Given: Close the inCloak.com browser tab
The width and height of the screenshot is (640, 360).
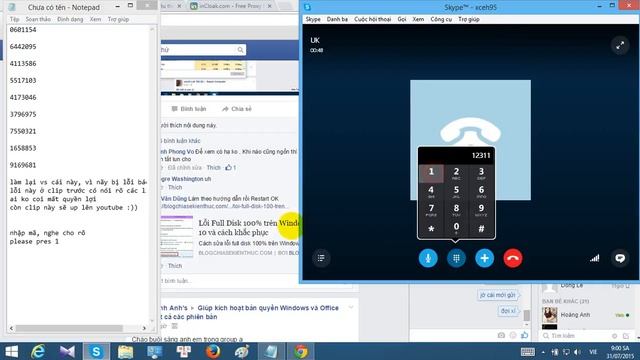Looking at the screenshot, I should 269,6.
